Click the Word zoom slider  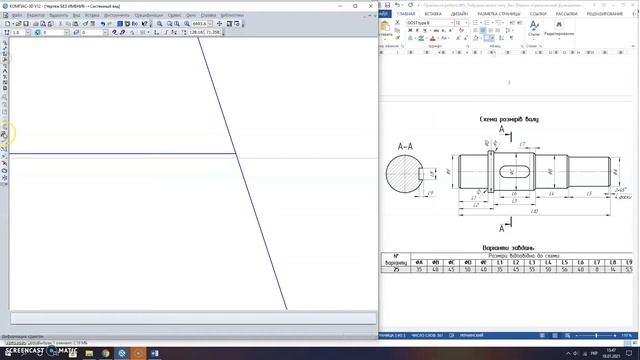(596, 336)
